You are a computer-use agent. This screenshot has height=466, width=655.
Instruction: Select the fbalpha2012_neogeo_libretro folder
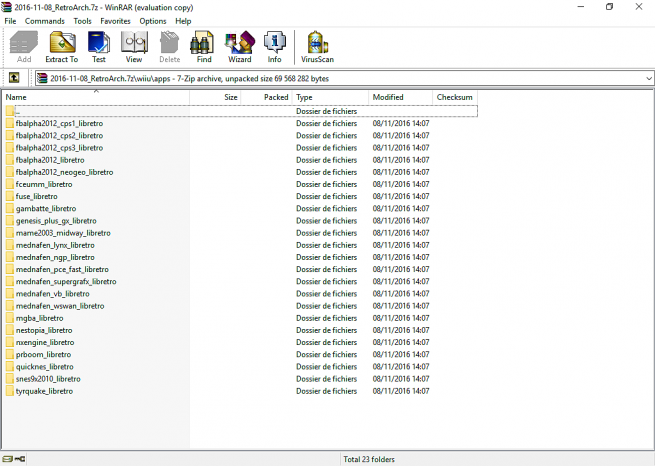64,172
